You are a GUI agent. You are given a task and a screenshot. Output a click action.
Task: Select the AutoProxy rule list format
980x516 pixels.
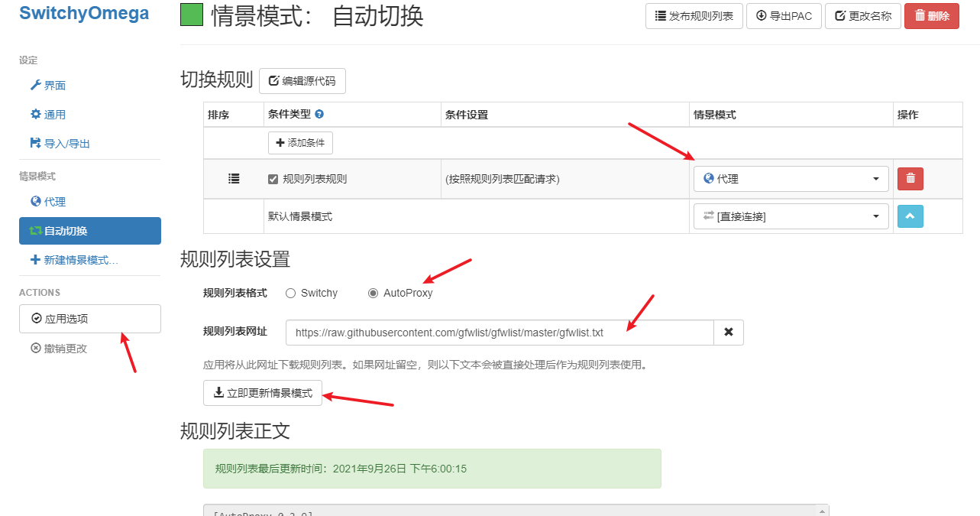373,293
